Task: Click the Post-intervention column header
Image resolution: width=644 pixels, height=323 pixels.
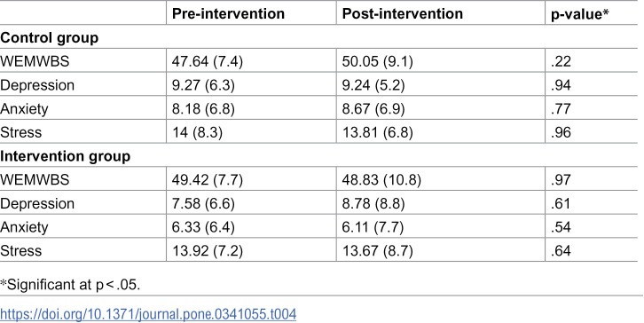Action: 403,13
